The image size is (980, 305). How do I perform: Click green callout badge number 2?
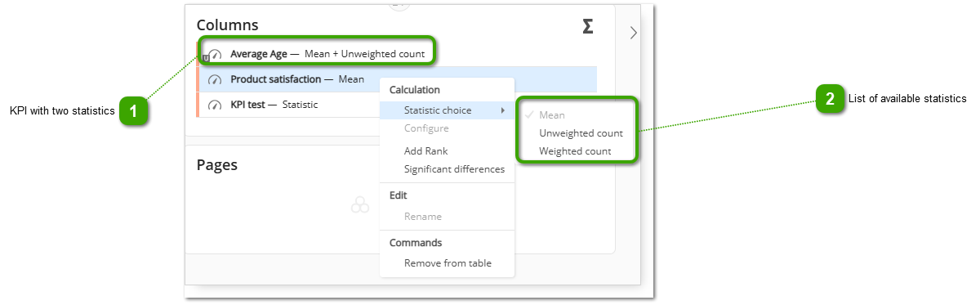831,99
